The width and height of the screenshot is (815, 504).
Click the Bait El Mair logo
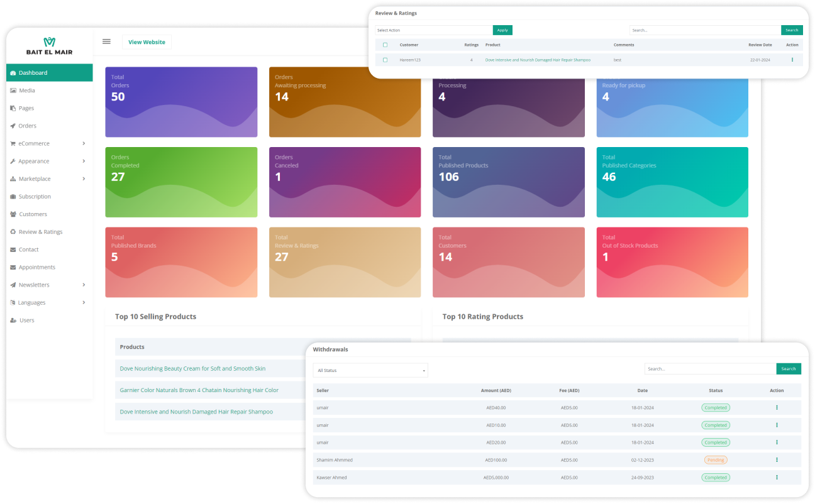pos(49,46)
